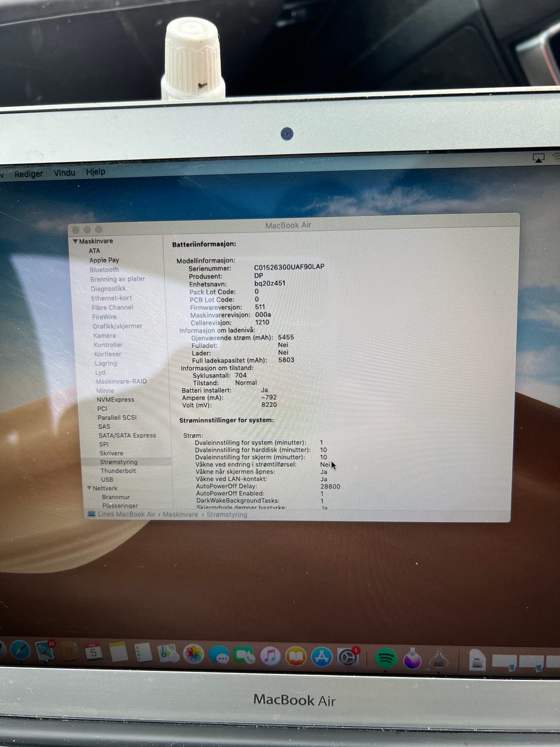Click AutoPowerOff Delay value 28800
Viewport: 560px width, 747px height.
[330, 486]
